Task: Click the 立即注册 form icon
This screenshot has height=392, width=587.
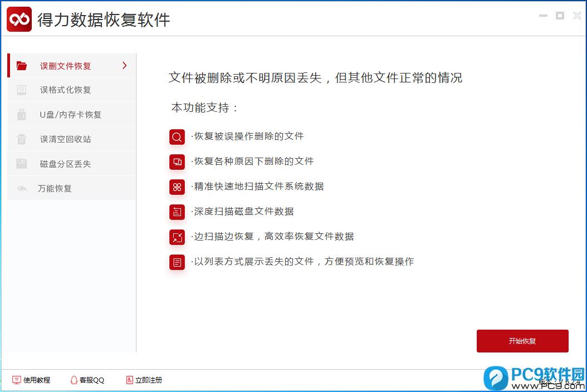Action: 130,380
